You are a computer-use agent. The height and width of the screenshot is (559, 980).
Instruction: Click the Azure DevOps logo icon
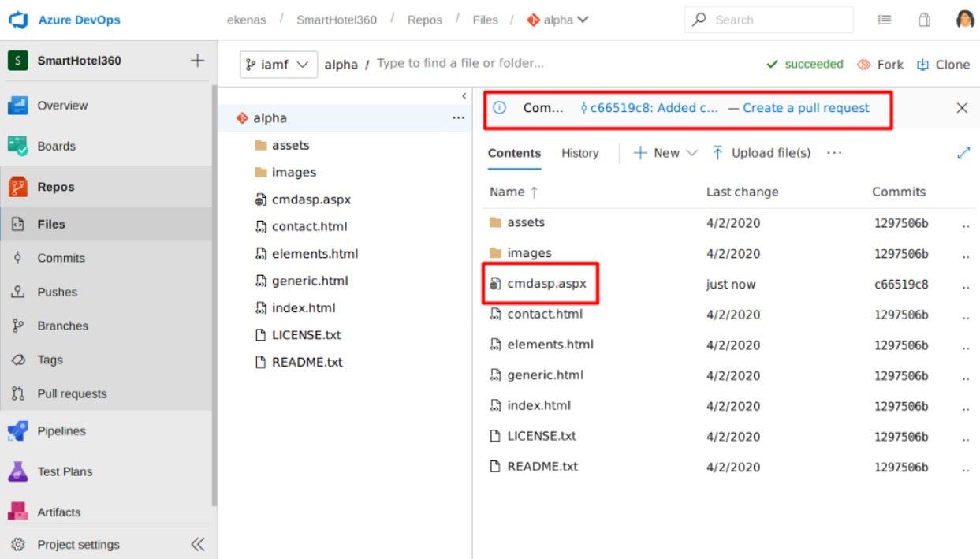pyautogui.click(x=18, y=20)
